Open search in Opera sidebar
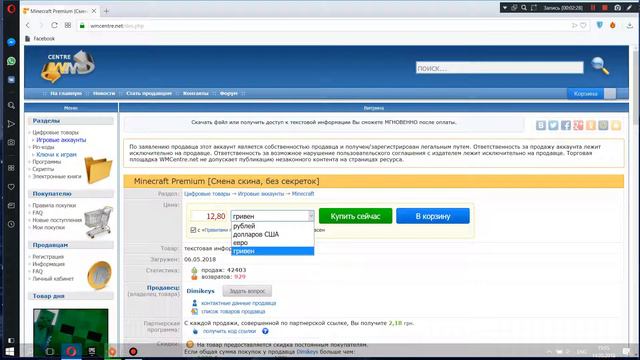 pos(11,105)
